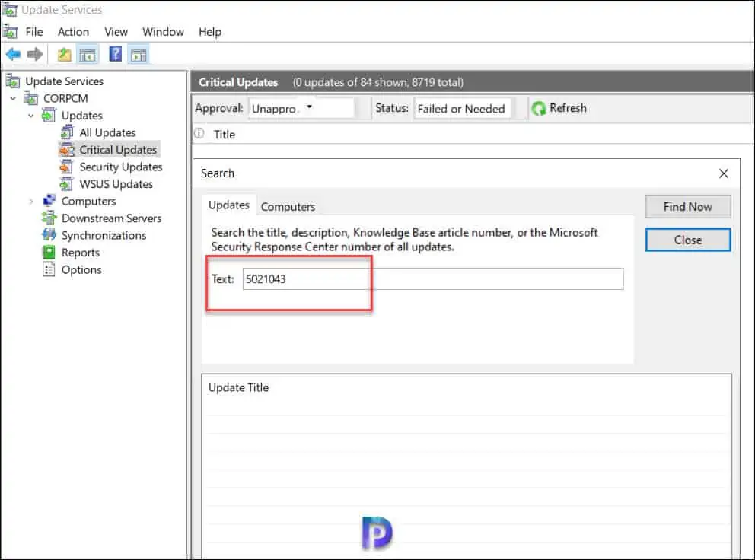Click the Options icon
Viewport: 755px width, 560px height.
[x=49, y=269]
